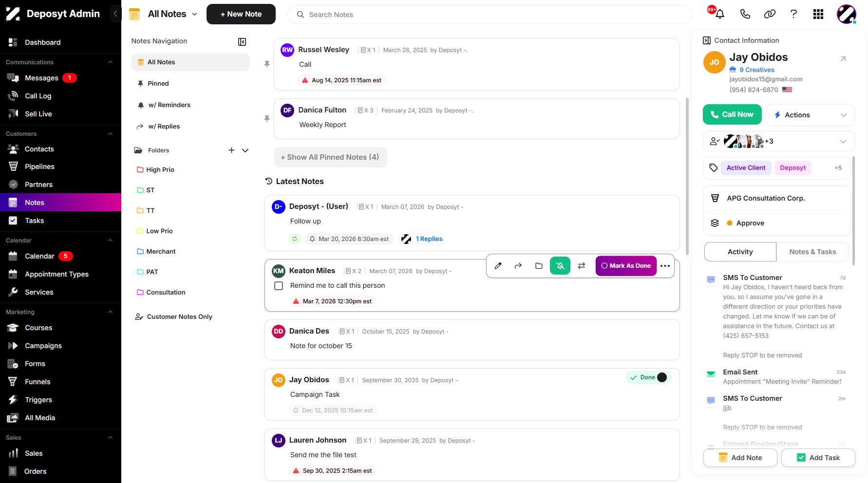Screen dimensions: 868x483
Task: Collapse the Notes Navigation panel icon
Action: pos(242,42)
